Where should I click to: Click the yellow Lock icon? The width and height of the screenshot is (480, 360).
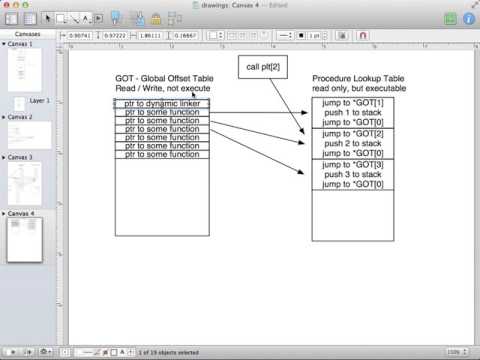pos(156,19)
